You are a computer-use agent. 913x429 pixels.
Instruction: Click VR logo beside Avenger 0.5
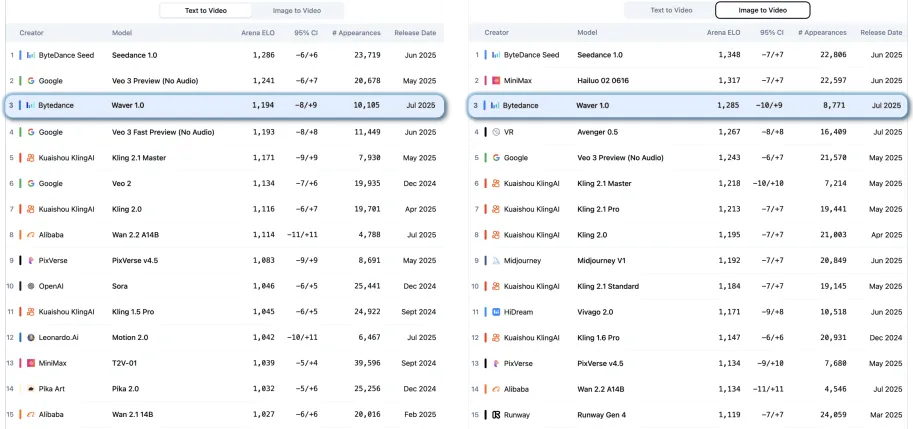tap(496, 132)
